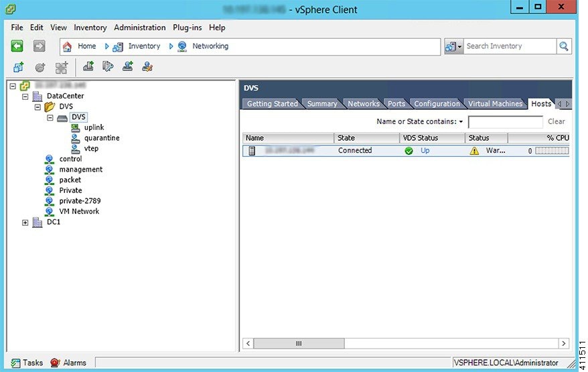Click the Networking globe icon in the address bar
The width and height of the screenshot is (588, 372).
[x=182, y=46]
